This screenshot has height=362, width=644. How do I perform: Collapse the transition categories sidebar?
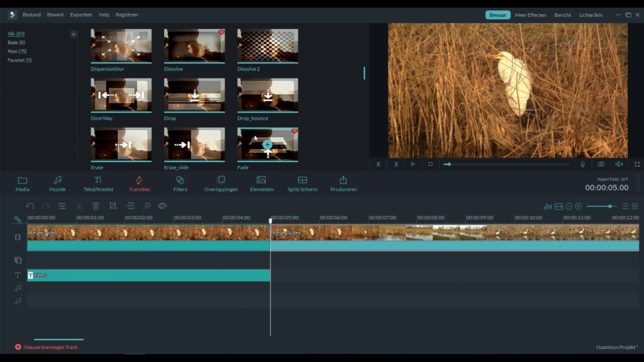click(x=74, y=34)
